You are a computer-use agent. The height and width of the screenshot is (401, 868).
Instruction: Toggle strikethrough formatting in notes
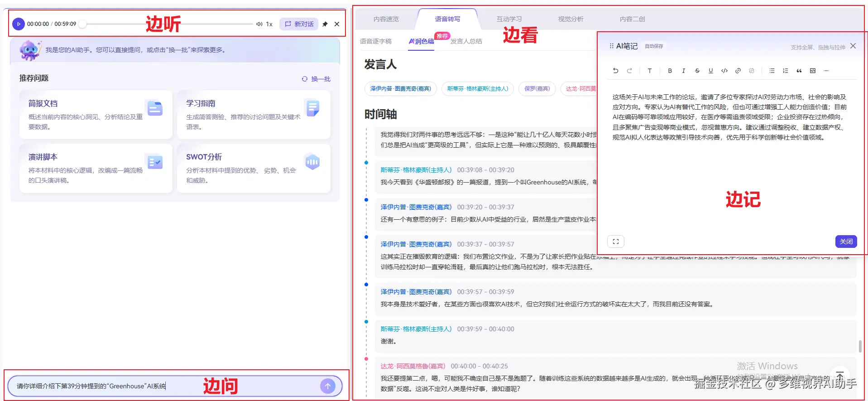click(x=697, y=71)
